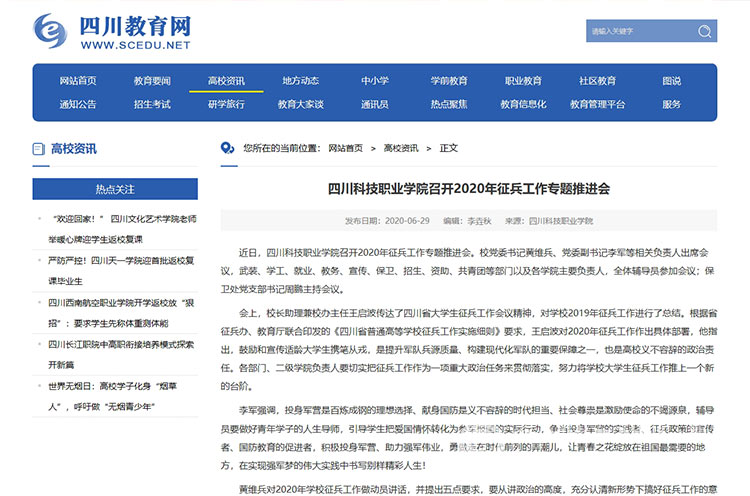The height and width of the screenshot is (496, 750).
Task: Click the editor name 李垚秋
Action: point(479,221)
